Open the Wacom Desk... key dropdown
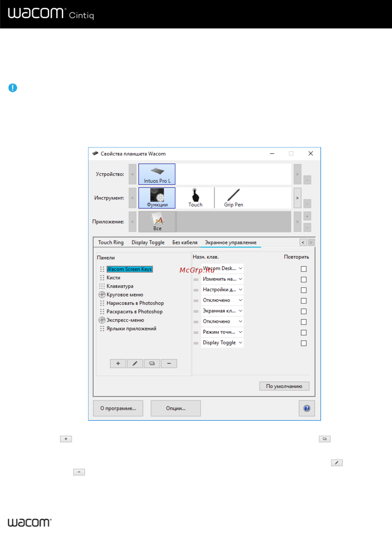 pyautogui.click(x=222, y=268)
